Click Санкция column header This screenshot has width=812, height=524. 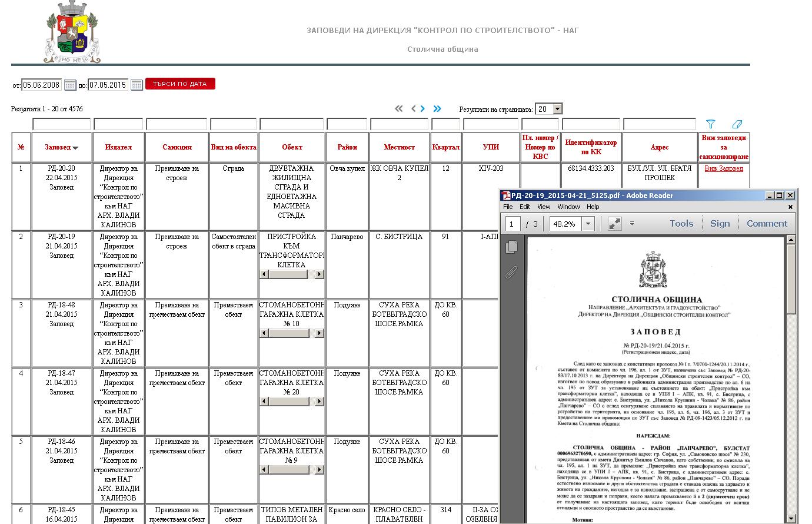pyautogui.click(x=177, y=147)
